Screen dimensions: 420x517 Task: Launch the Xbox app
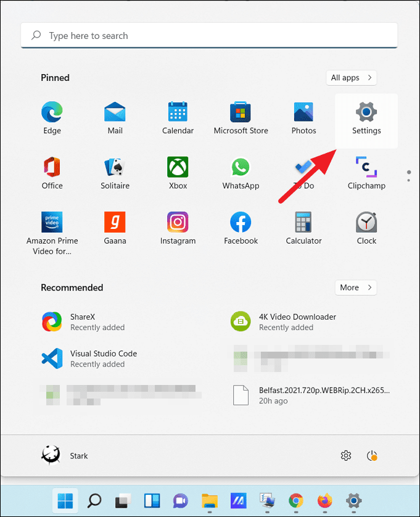pos(178,173)
